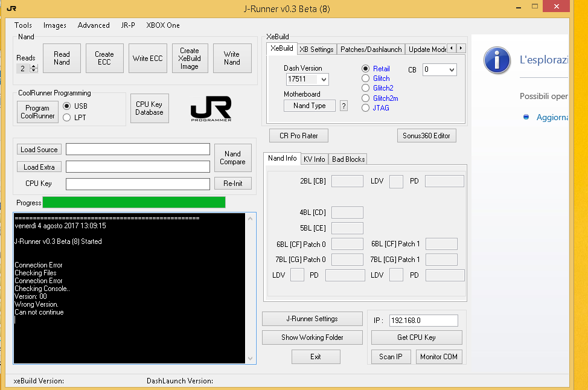Click the Load Source button

coord(39,149)
